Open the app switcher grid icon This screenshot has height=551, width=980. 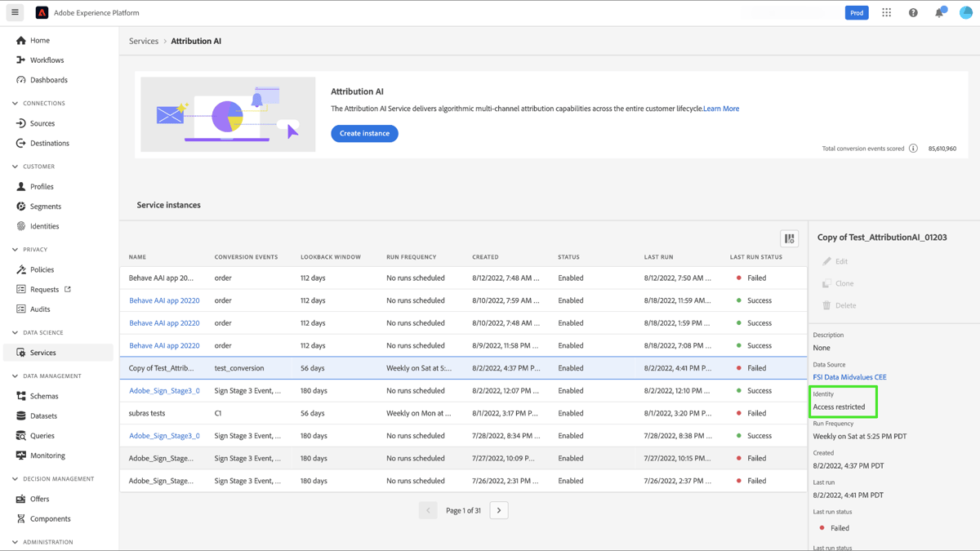click(886, 12)
